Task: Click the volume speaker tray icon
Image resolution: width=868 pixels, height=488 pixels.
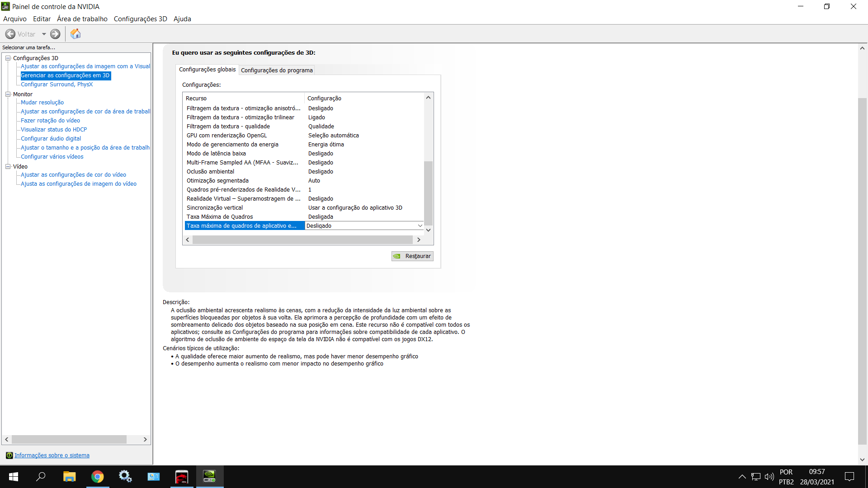Action: coord(769,477)
